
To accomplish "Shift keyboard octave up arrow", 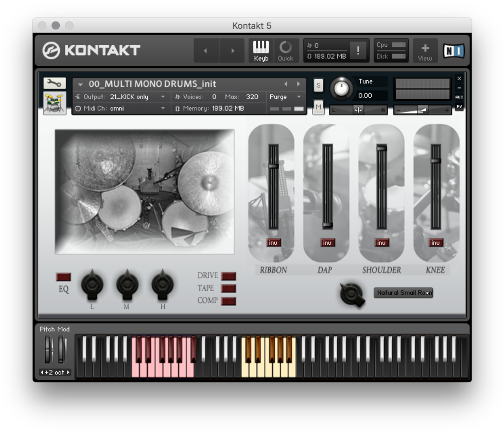I will coord(68,372).
